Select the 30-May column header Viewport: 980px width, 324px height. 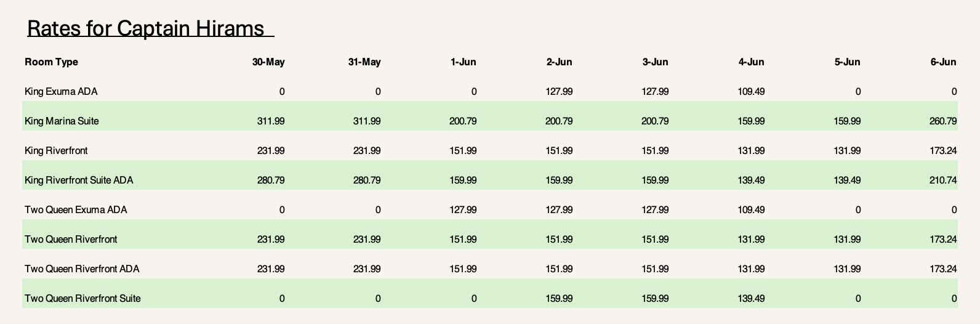click(x=268, y=62)
